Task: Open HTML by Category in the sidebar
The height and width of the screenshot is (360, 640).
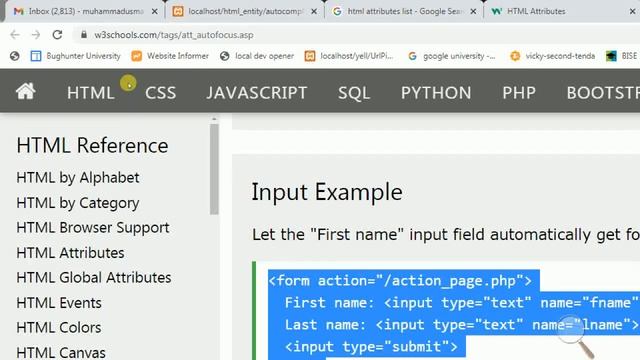Action: coord(78,203)
